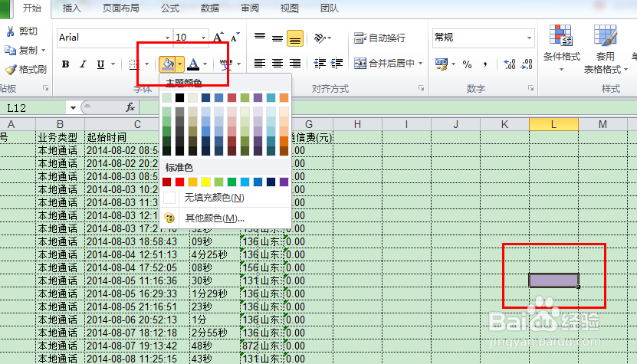This screenshot has height=364, width=637.
Task: Click the accounting currency format icon
Action: click(x=442, y=64)
